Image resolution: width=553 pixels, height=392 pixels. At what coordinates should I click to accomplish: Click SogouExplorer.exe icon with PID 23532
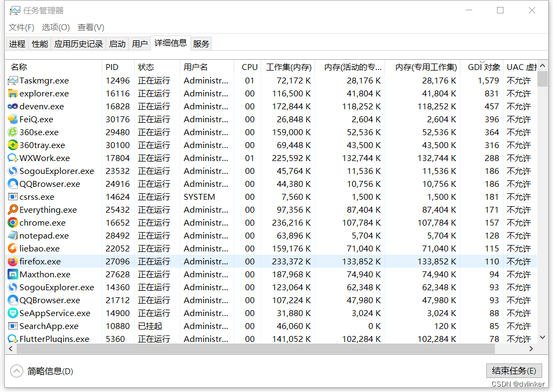(13, 171)
